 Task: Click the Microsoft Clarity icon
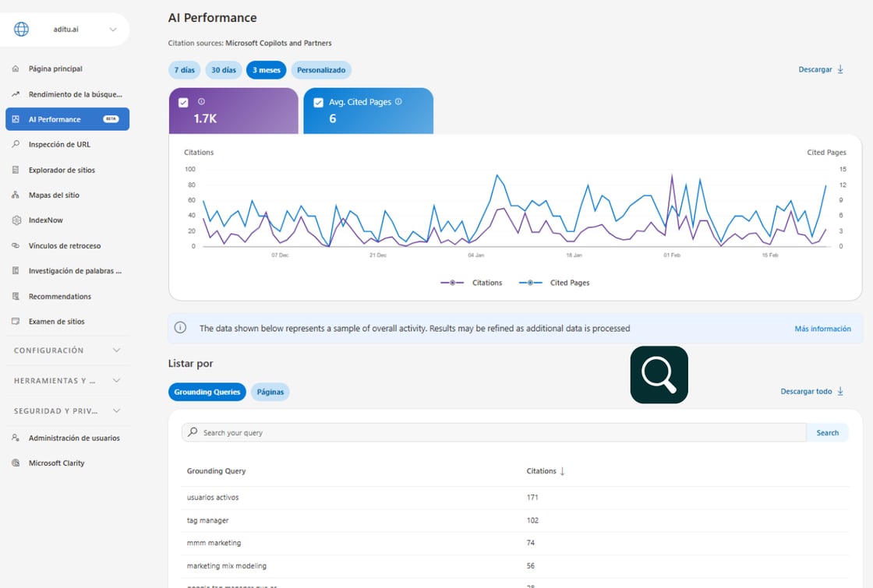(16, 463)
